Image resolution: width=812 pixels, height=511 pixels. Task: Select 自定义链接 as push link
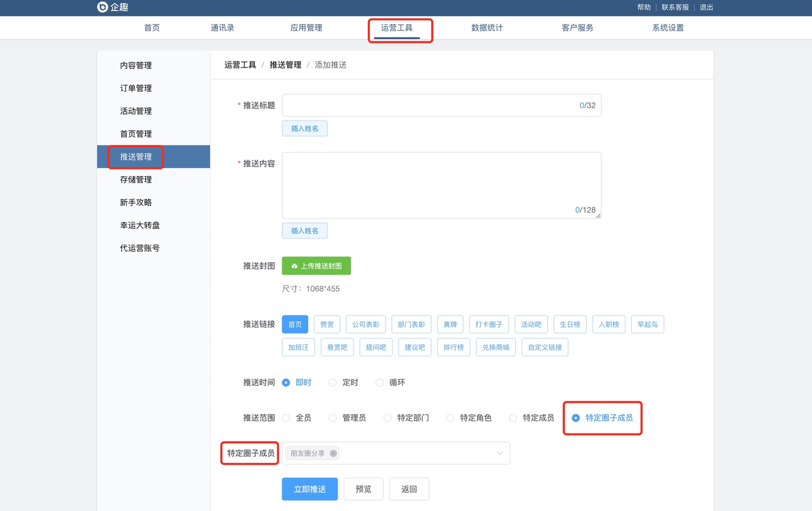pyautogui.click(x=545, y=347)
